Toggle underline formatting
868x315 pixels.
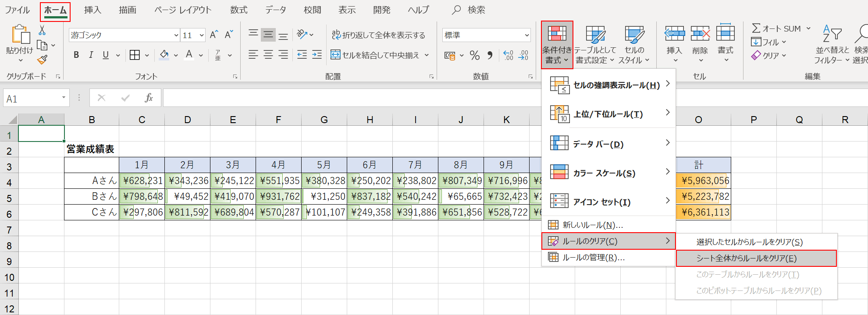(x=106, y=55)
